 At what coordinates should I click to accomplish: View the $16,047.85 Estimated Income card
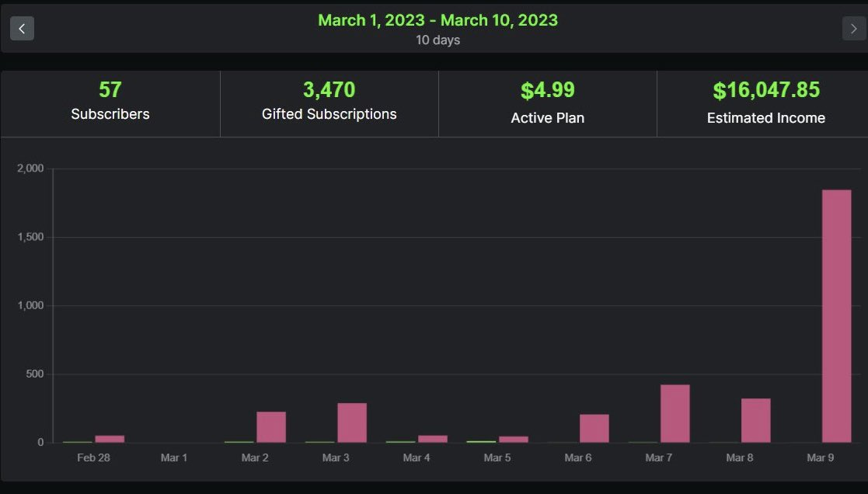pos(765,102)
